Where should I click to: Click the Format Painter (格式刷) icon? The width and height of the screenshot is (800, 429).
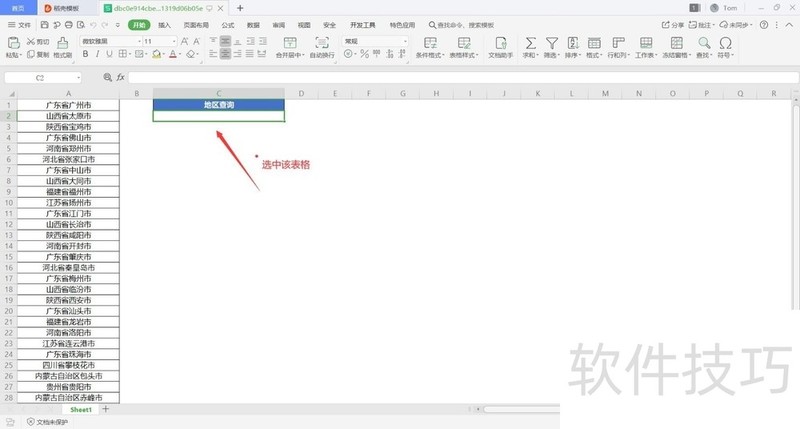click(62, 43)
